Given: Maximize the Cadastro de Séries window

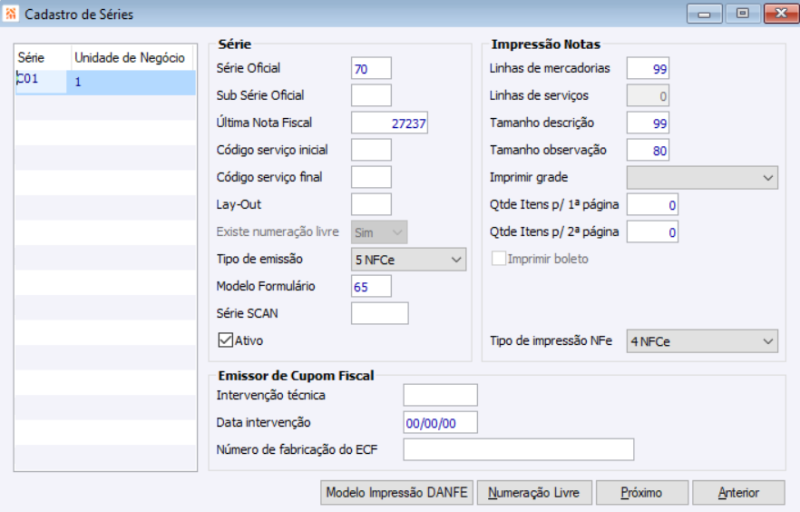Looking at the screenshot, I should click(741, 14).
